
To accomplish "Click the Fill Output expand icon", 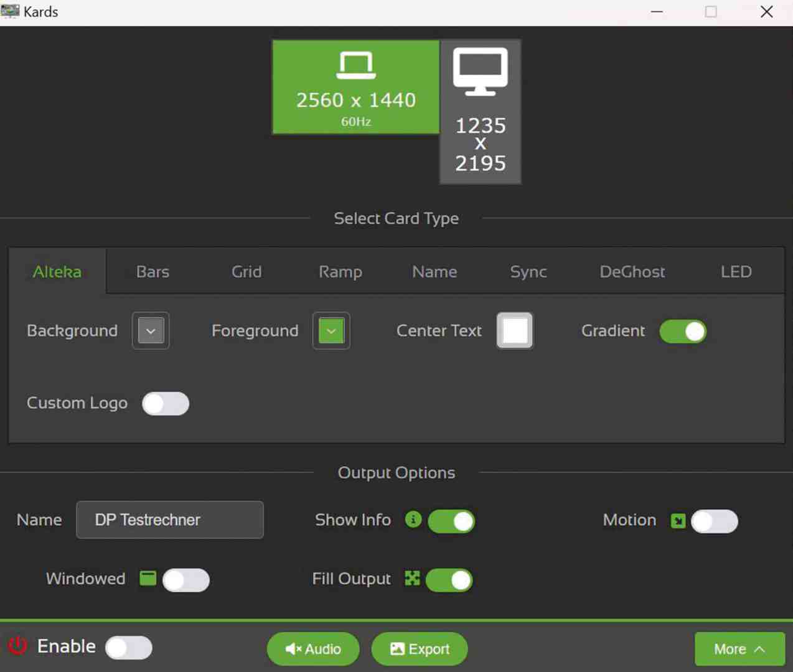I will 412,579.
